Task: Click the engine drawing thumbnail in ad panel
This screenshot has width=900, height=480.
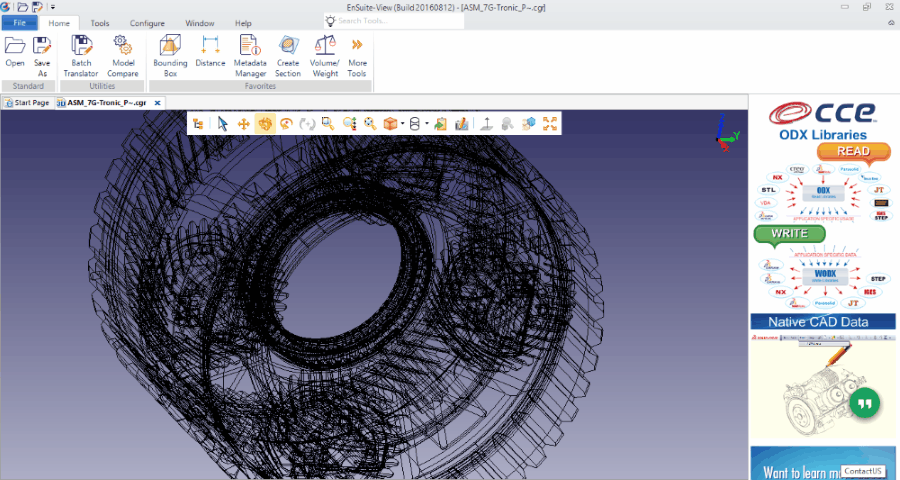Action: [823, 385]
